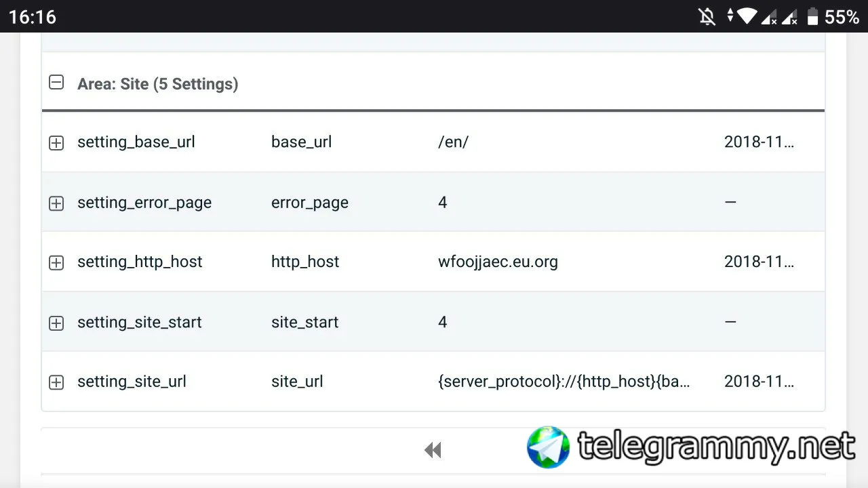Select the base_url key cell

coord(301,142)
